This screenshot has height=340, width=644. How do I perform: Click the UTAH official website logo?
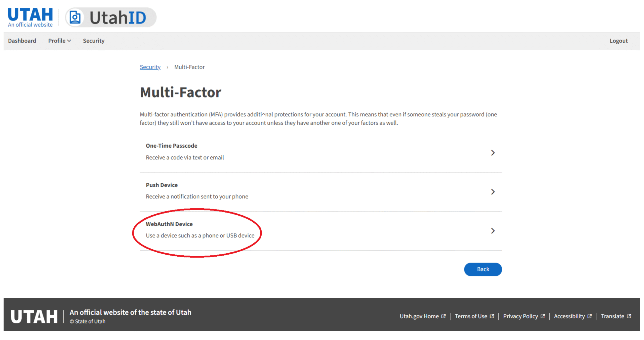click(30, 17)
